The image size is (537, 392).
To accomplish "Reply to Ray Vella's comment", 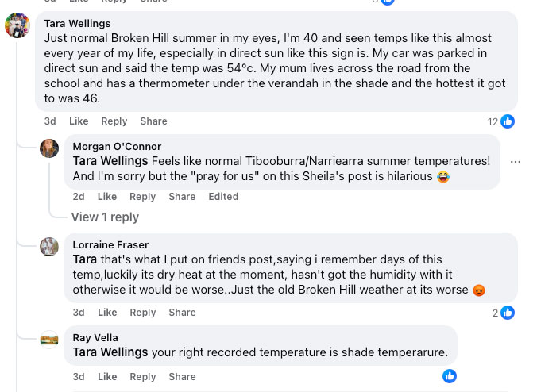I will click(x=143, y=377).
